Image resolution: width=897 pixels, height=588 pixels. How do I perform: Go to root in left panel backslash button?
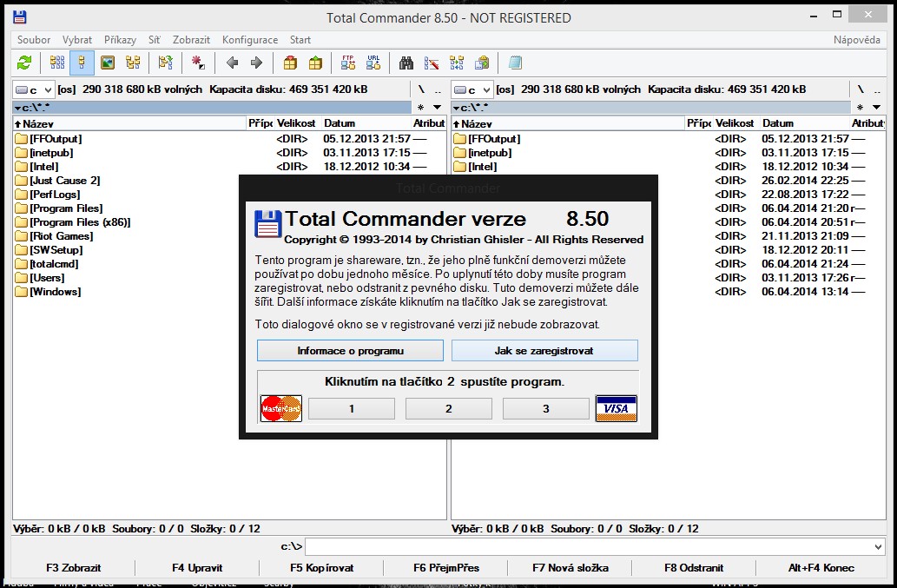coord(421,89)
